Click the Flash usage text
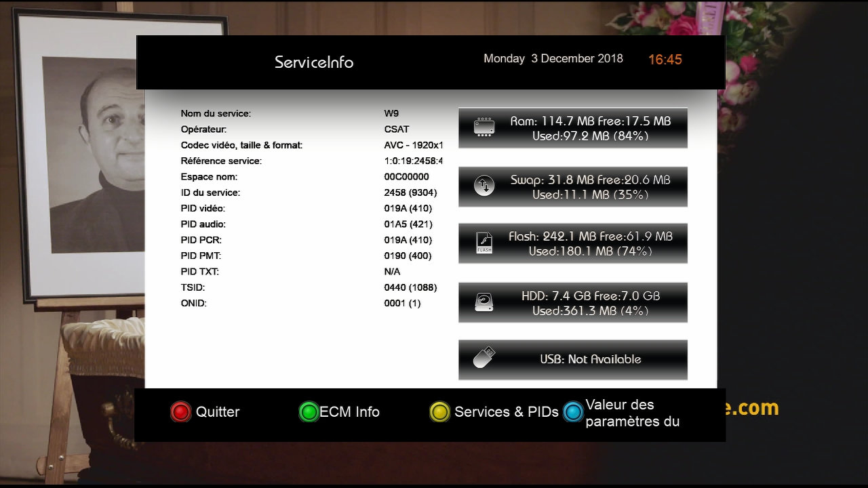The height and width of the screenshot is (488, 868). tap(590, 243)
